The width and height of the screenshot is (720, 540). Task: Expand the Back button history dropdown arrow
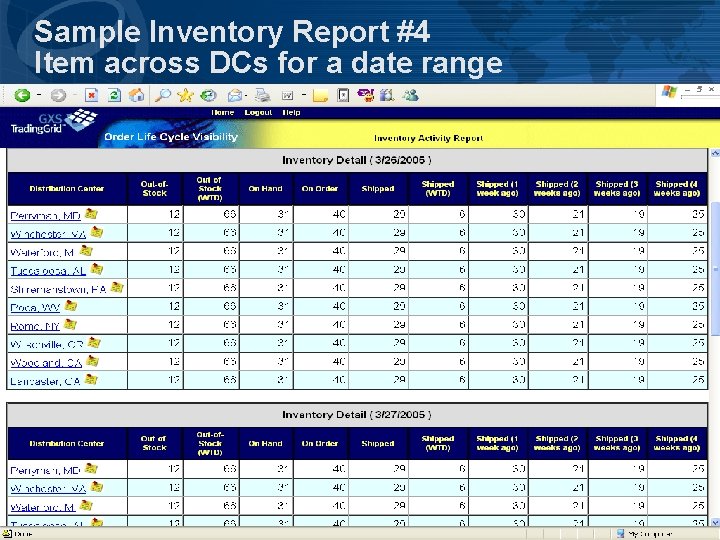click(x=39, y=96)
